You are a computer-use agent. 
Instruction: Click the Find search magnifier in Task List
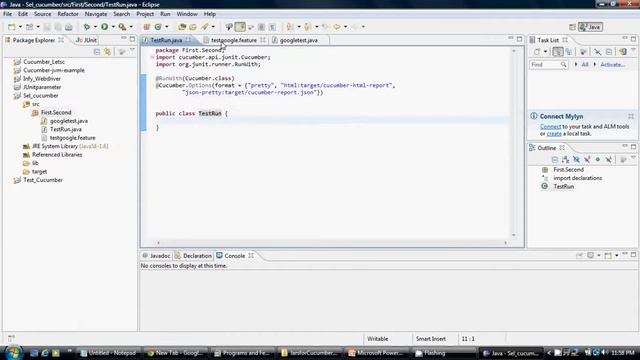[x=563, y=64]
